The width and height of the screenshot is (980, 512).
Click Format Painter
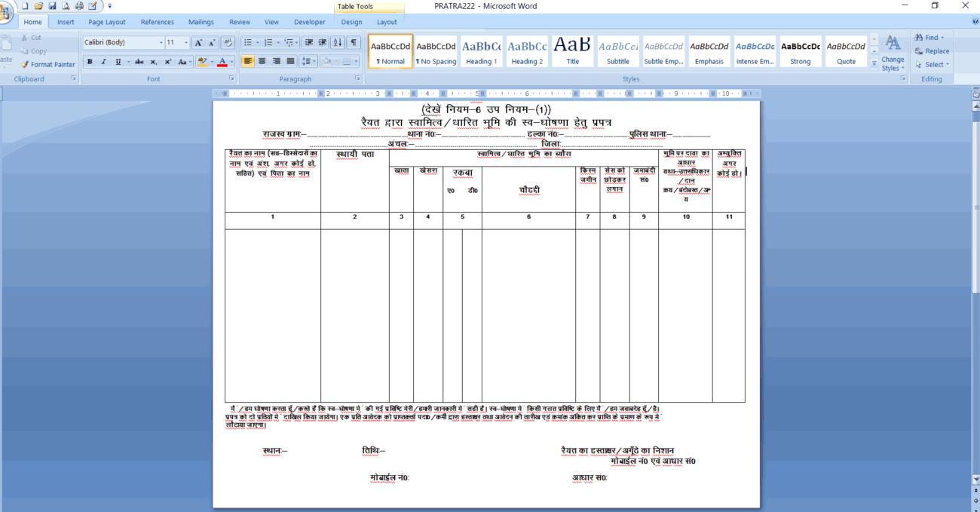pyautogui.click(x=47, y=65)
